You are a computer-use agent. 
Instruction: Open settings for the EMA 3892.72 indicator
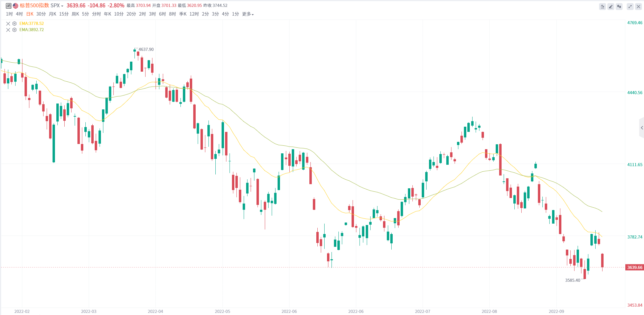[x=15, y=30]
